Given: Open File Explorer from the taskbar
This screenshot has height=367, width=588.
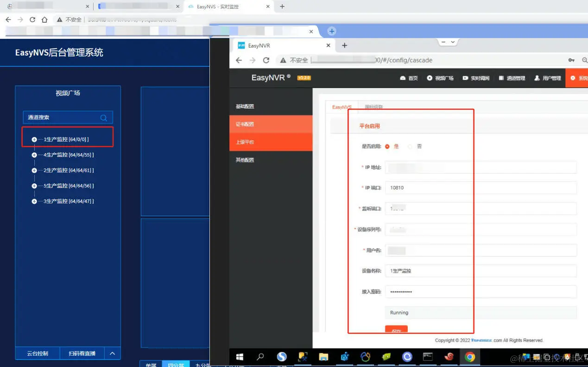Looking at the screenshot, I should click(323, 357).
